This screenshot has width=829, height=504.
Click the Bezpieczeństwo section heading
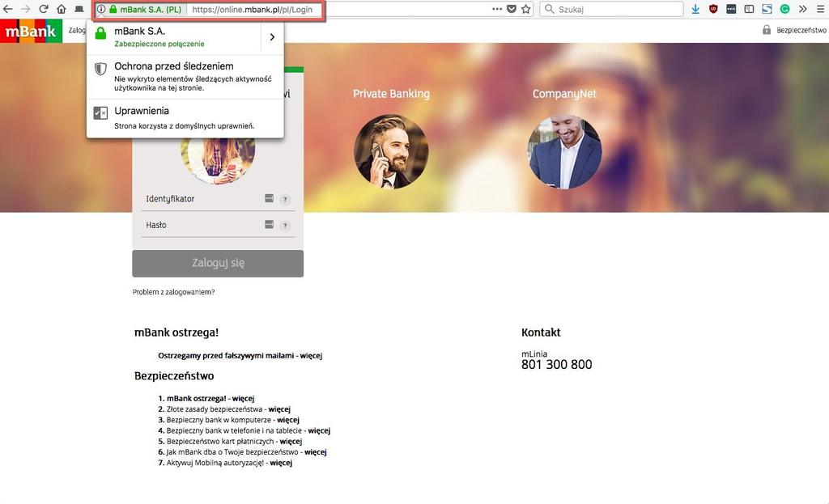(x=174, y=375)
